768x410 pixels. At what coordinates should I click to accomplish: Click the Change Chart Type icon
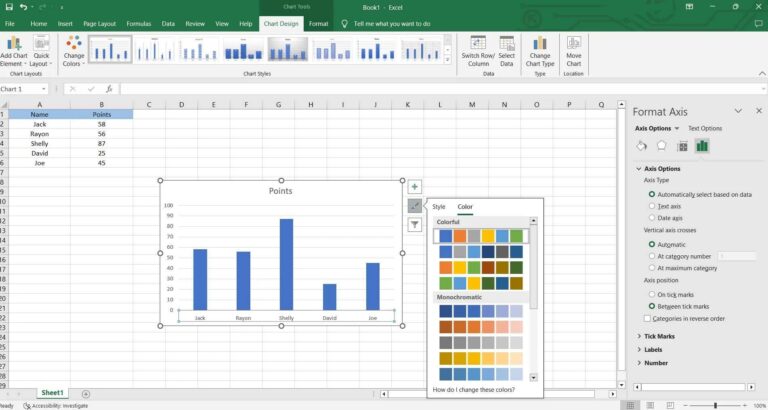[540, 43]
